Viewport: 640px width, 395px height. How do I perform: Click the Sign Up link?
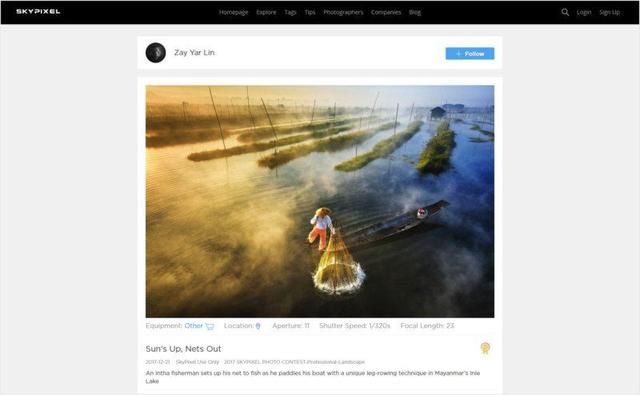[609, 12]
